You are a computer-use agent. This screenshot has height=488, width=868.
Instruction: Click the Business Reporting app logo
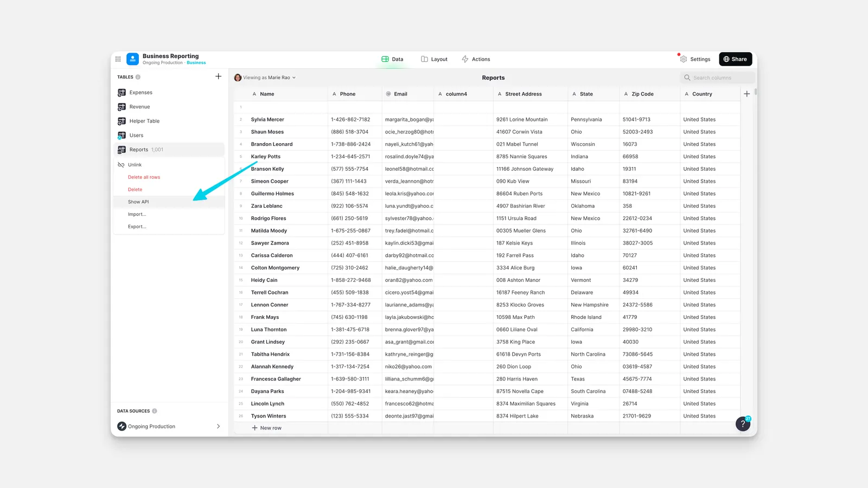click(133, 59)
